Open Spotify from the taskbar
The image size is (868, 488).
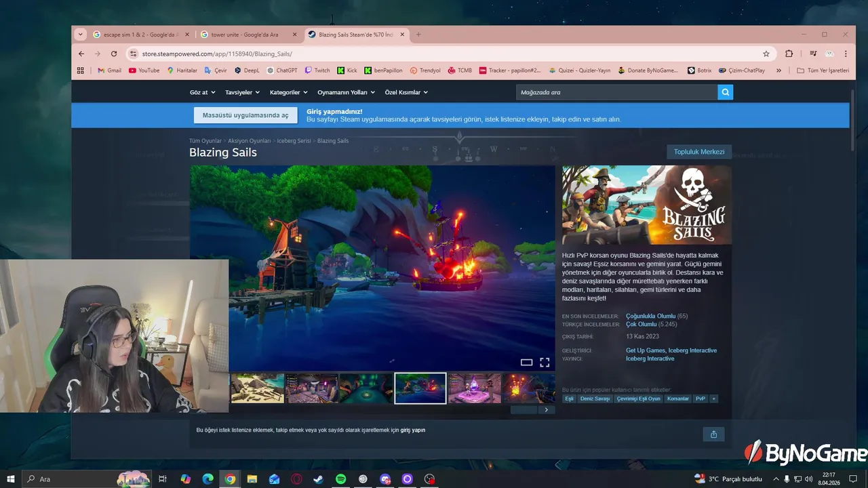(x=340, y=479)
